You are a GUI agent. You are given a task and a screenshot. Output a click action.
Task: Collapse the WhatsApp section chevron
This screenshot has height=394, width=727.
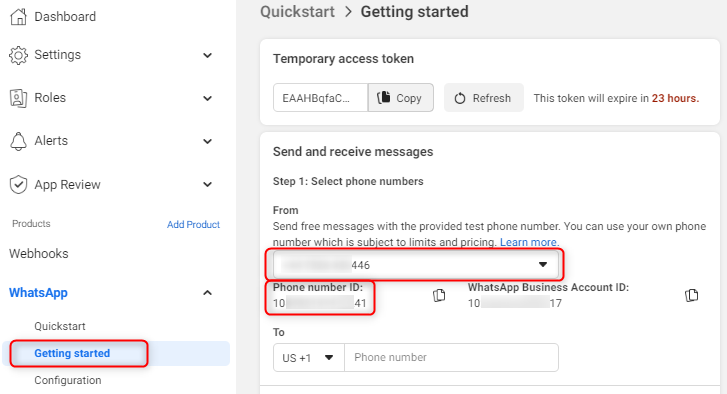(x=207, y=292)
